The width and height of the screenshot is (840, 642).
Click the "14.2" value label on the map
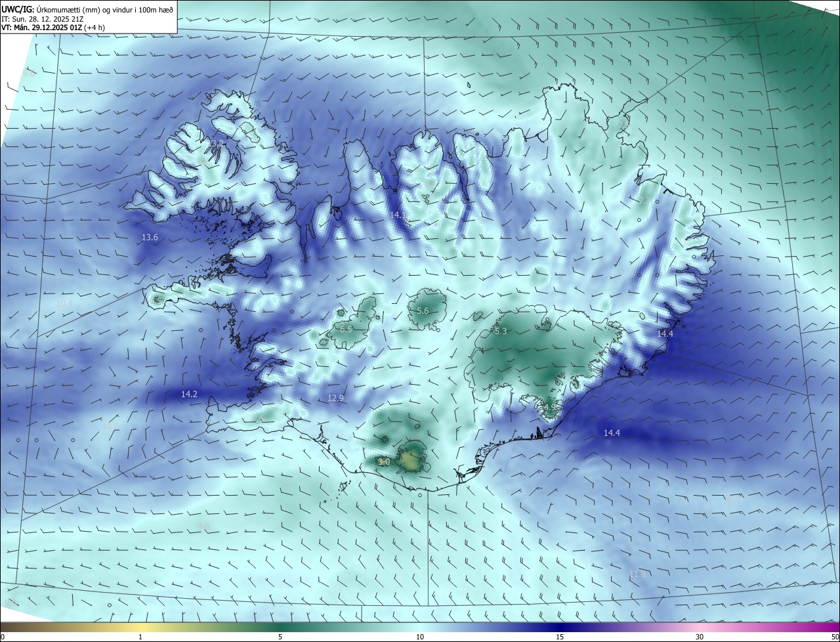coord(189,394)
